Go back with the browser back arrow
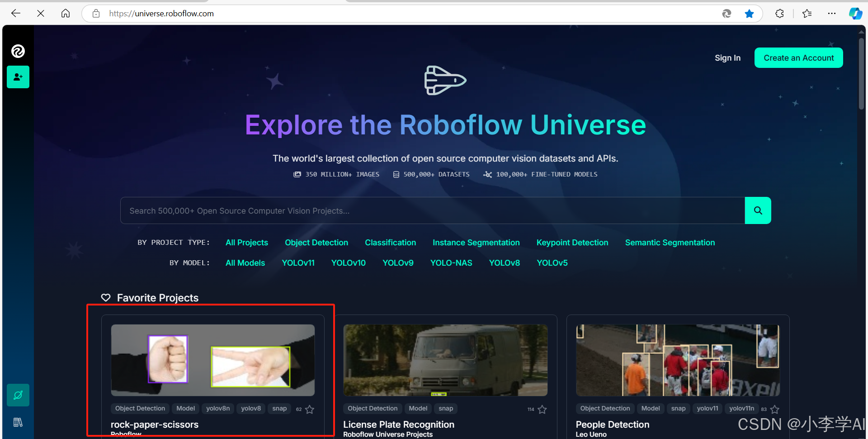Image resolution: width=868 pixels, height=439 pixels. 16,14
